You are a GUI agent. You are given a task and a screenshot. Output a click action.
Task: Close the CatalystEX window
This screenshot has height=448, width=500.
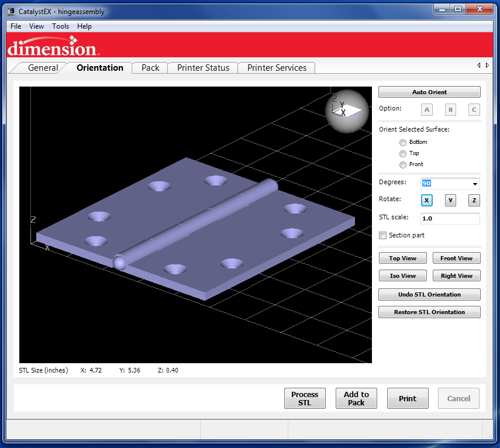480,9
